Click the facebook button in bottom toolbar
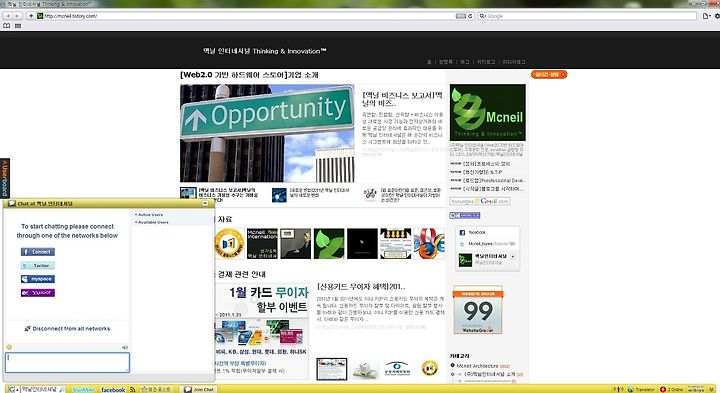This screenshot has height=393, width=720. coord(113,389)
